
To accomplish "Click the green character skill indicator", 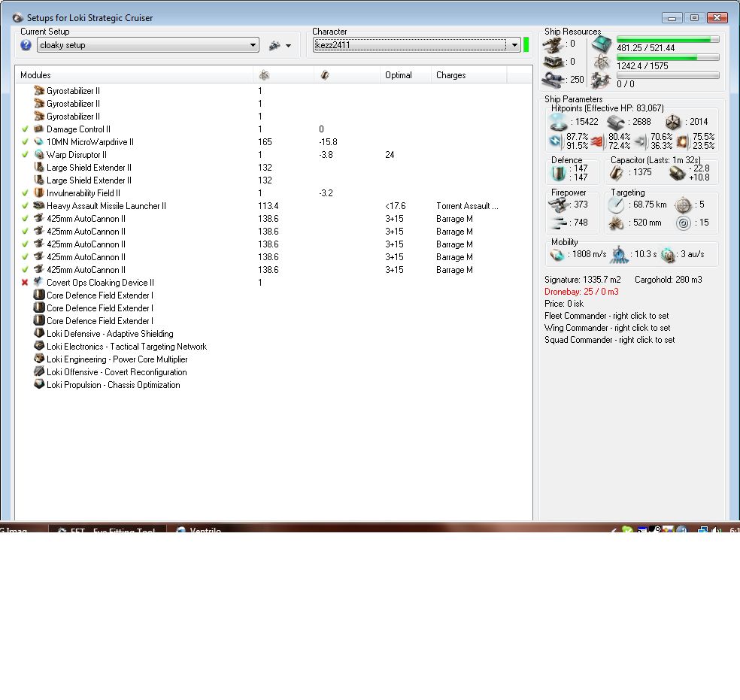I will click(x=526, y=45).
